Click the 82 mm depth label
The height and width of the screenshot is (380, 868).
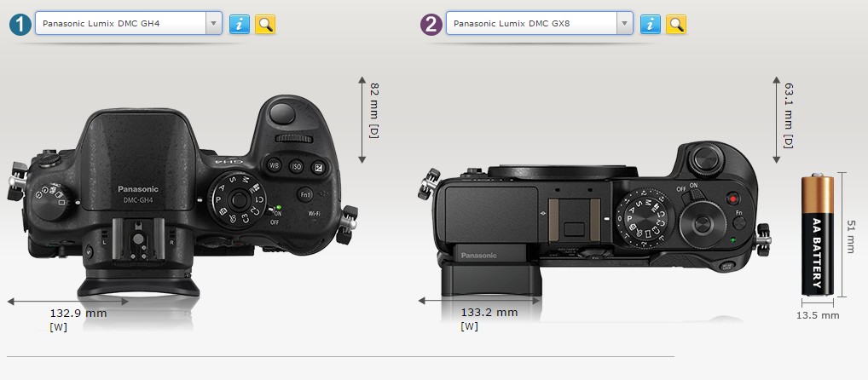pyautogui.click(x=374, y=109)
